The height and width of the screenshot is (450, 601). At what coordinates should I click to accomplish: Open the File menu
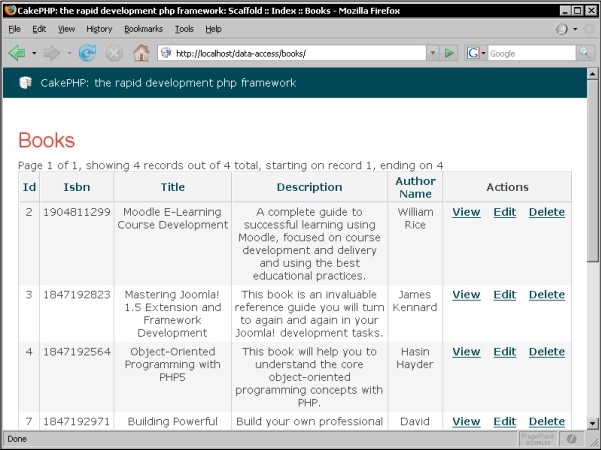point(15,29)
